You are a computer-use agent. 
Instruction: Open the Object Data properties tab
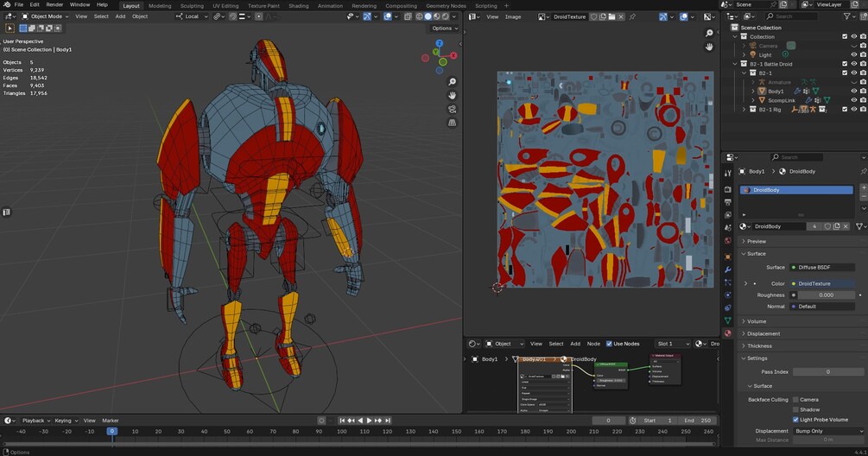click(x=728, y=320)
